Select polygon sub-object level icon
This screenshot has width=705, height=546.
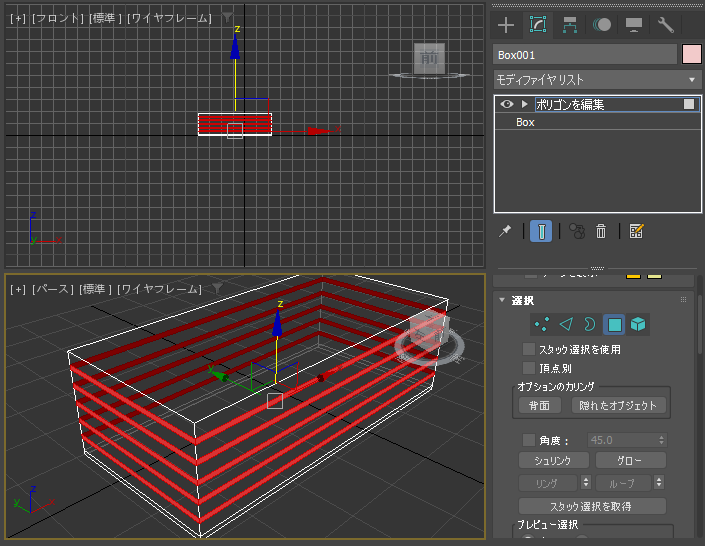[614, 324]
